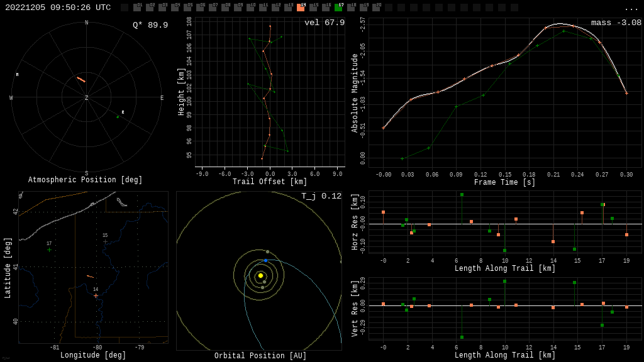The image size is (644, 362).
Task: Select station square 13 in top bar
Action: (x=288, y=8)
